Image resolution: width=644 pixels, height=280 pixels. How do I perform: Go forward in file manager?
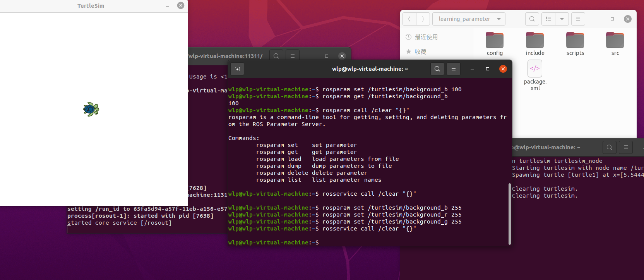click(423, 19)
